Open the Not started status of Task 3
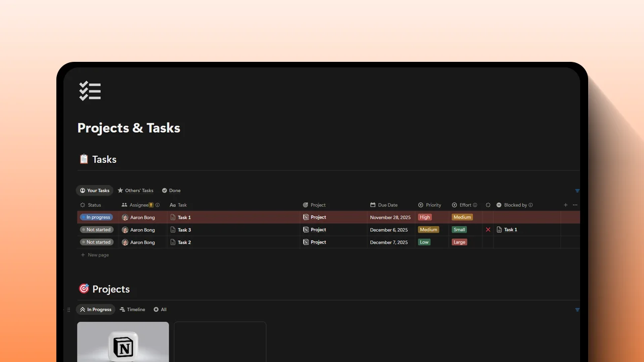644x362 pixels. click(97, 230)
